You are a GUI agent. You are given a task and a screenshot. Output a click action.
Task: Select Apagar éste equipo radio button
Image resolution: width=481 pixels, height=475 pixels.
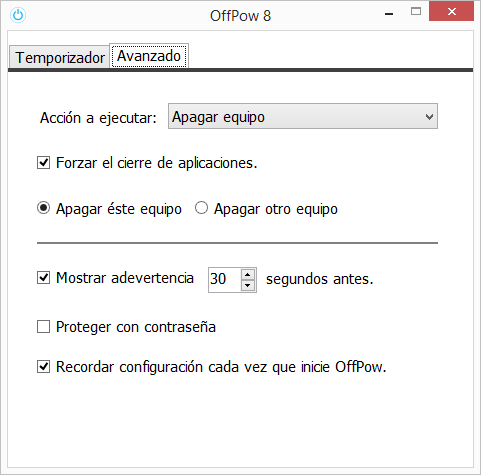point(43,208)
